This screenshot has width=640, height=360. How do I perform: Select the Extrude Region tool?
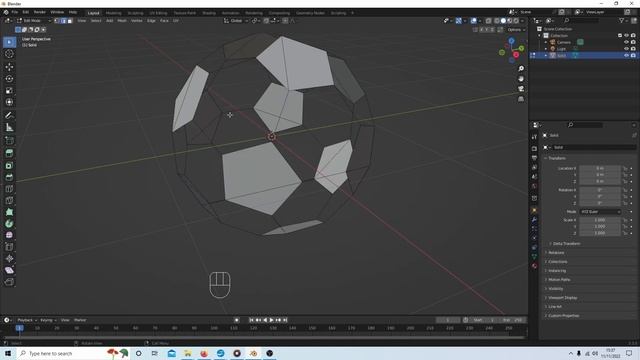tap(9, 153)
